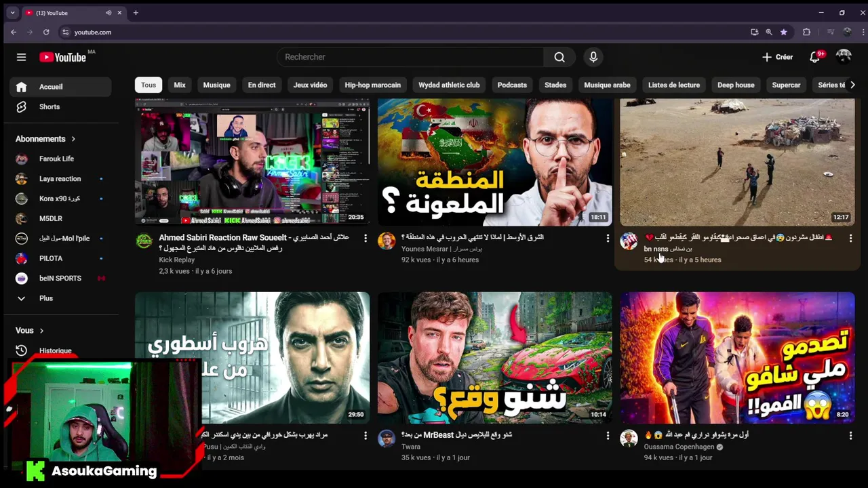Open Kick Replay channel avatar
This screenshot has width=868, height=488.
(144, 241)
